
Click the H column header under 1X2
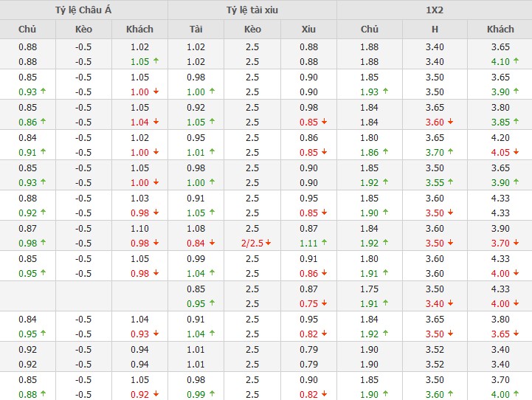[435, 30]
